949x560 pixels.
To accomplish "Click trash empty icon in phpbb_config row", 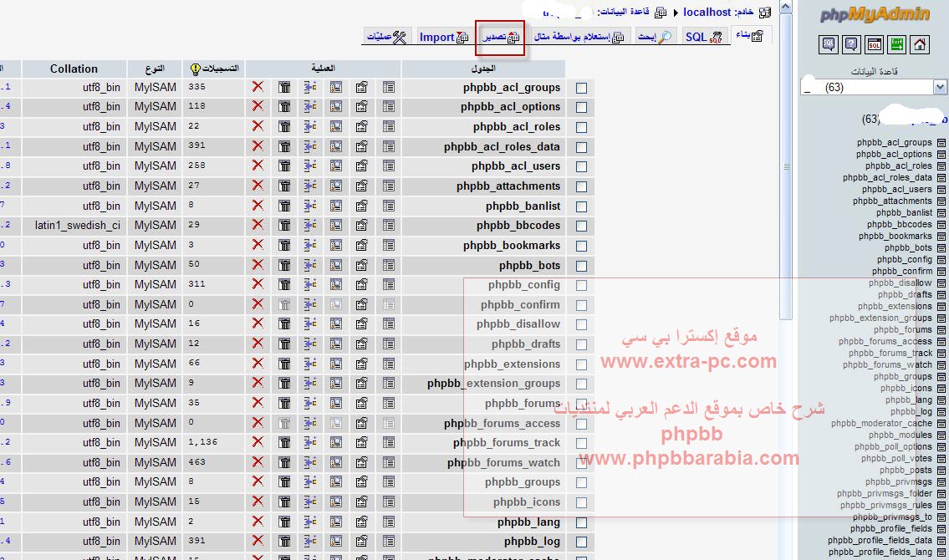I will coord(284,284).
